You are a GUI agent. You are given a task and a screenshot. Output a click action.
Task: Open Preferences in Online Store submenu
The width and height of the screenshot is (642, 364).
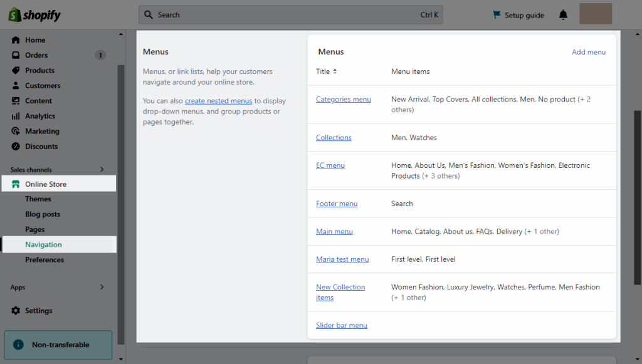[45, 260]
